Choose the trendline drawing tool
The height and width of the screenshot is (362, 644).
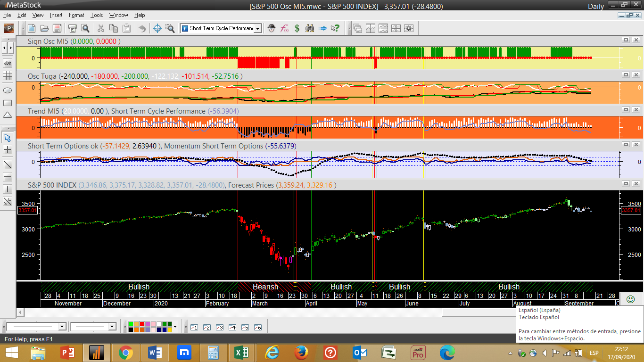click(x=8, y=165)
